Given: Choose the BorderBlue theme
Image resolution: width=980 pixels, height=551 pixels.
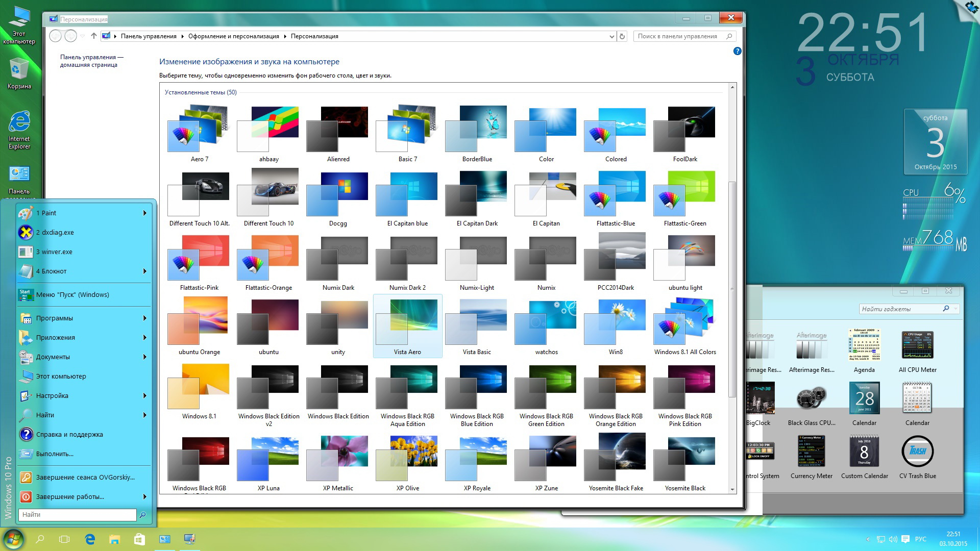Looking at the screenshot, I should tap(477, 129).
